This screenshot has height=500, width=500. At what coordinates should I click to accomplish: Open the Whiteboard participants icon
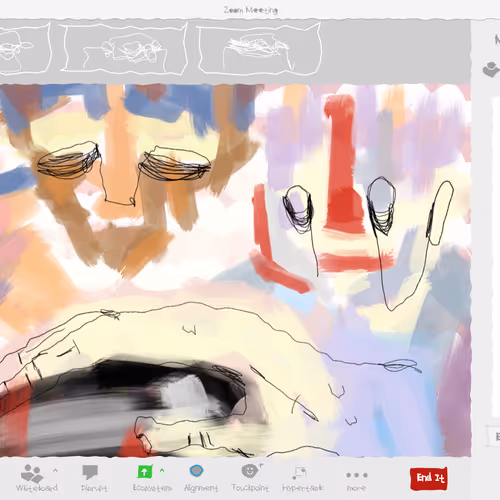32,473
